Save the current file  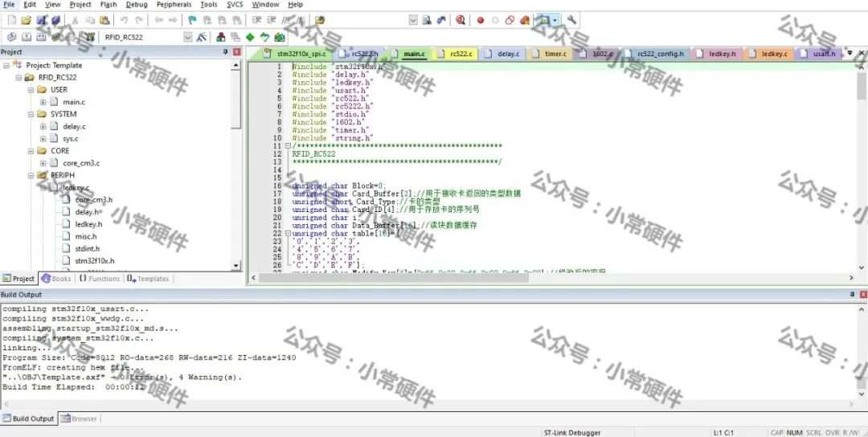tap(41, 20)
